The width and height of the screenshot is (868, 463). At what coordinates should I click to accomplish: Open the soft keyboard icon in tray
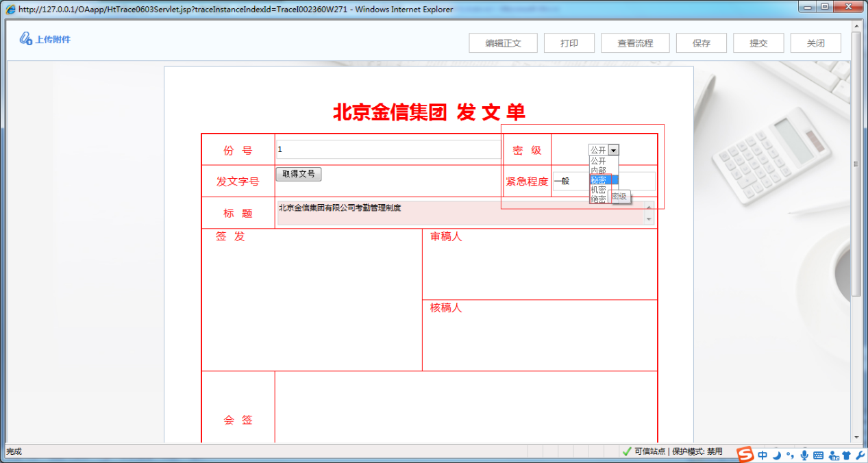819,453
